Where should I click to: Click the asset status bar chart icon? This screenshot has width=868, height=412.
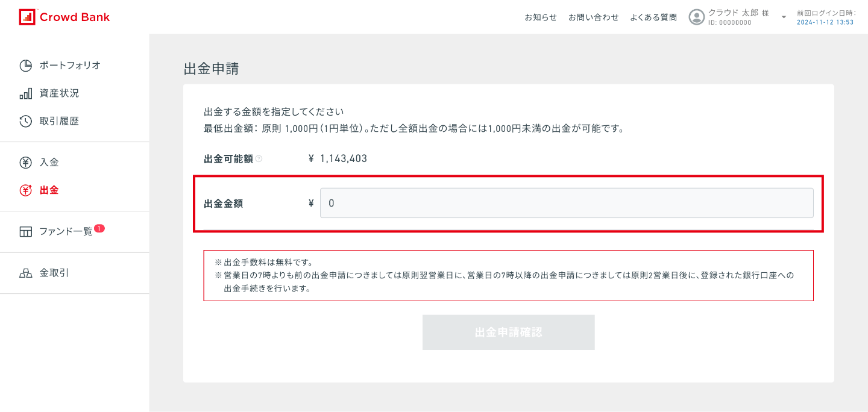click(x=25, y=93)
